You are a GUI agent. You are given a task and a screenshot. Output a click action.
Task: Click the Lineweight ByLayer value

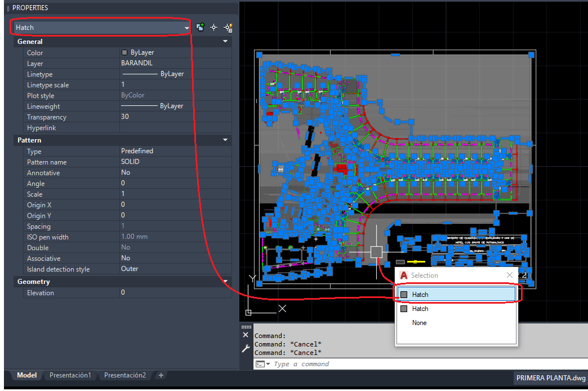(x=176, y=106)
